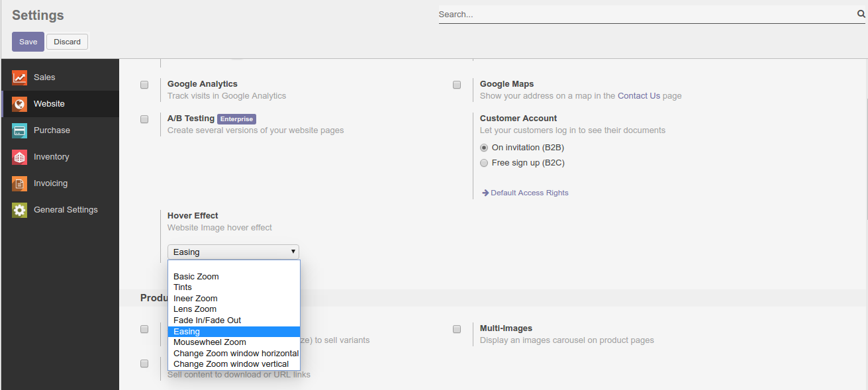Screen dimensions: 868x390
Task: Click the arrow icon beside Default Access Rights
Action: click(485, 193)
